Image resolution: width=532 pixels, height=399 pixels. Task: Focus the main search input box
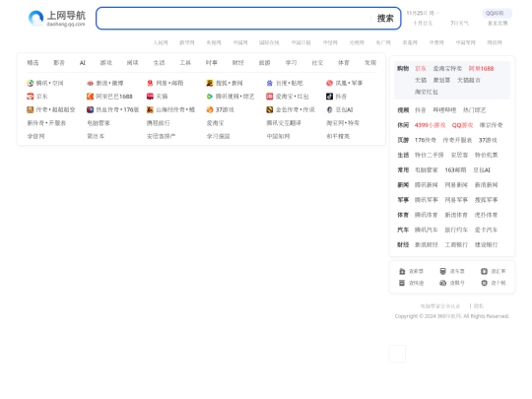pos(234,19)
